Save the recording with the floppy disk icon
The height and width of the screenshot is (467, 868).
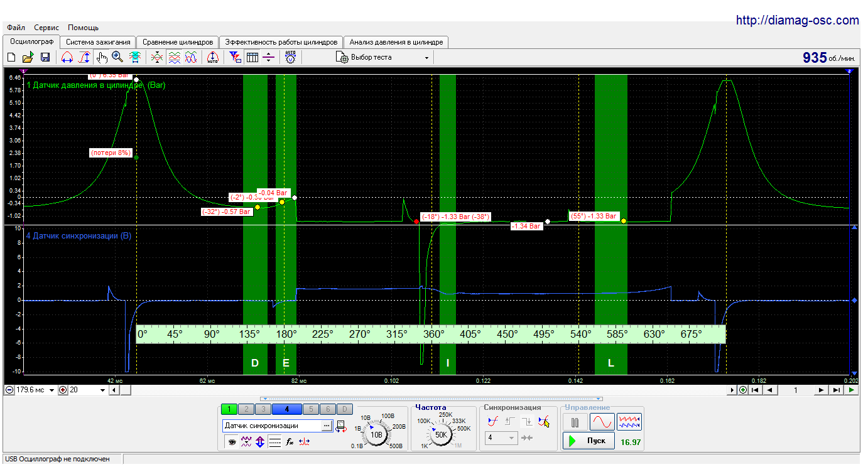click(x=45, y=57)
